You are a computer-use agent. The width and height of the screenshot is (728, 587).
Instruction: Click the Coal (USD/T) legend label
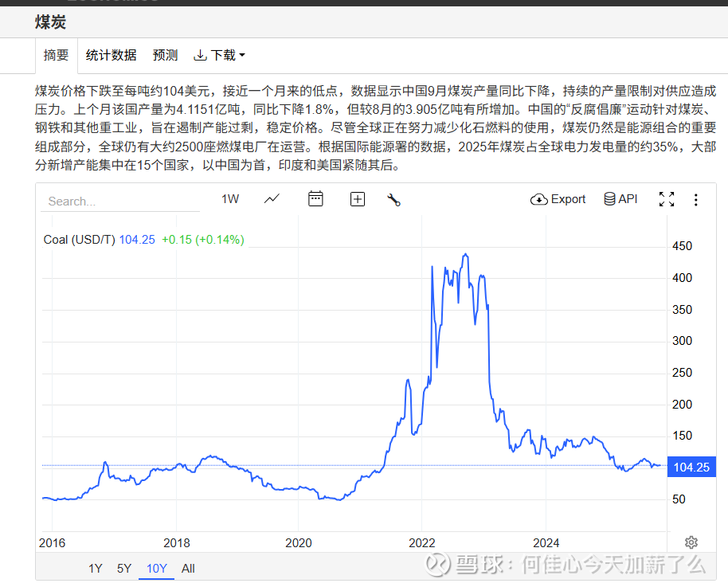click(79, 240)
